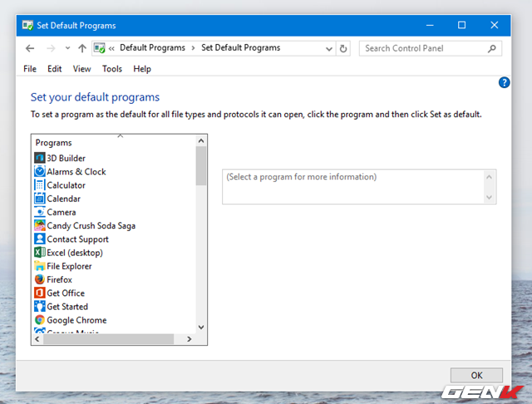Select Get Started in the list

(67, 307)
